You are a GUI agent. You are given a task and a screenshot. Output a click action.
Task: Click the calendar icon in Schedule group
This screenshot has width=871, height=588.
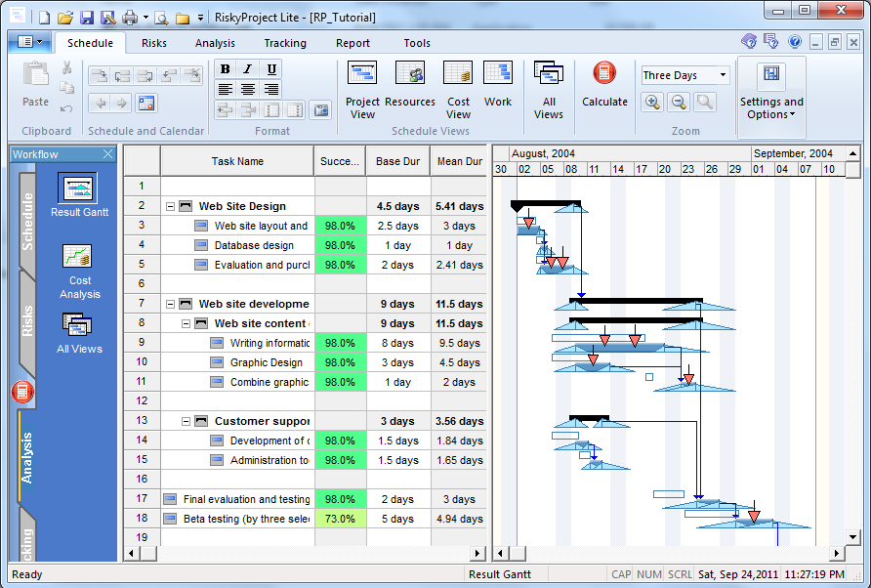tap(146, 103)
